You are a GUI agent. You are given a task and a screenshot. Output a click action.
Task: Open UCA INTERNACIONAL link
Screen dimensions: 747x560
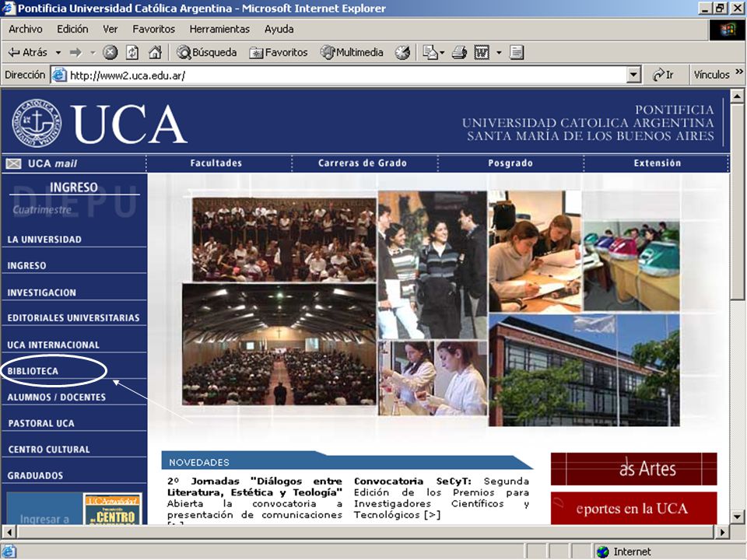click(x=54, y=345)
